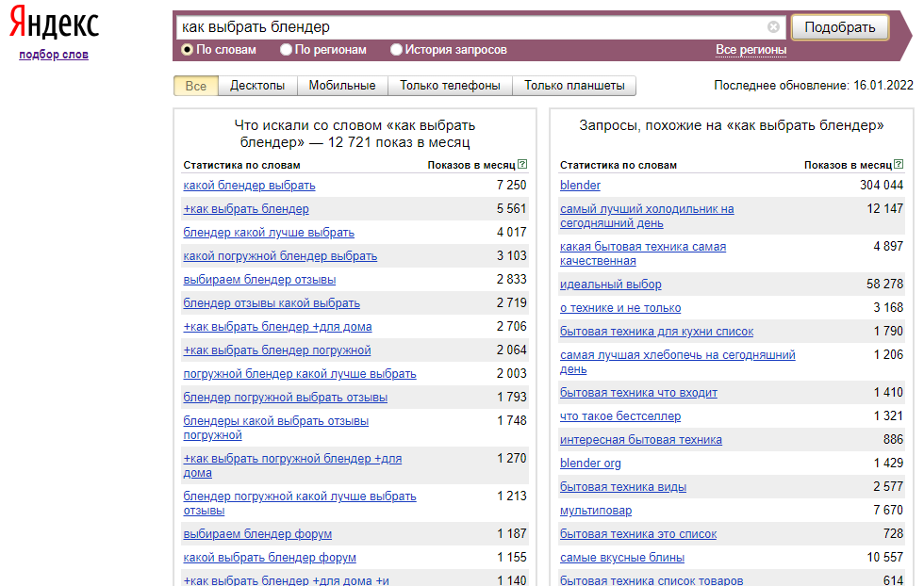924x586 pixels.
Task: Open the подбор слов link
Action: (x=54, y=55)
